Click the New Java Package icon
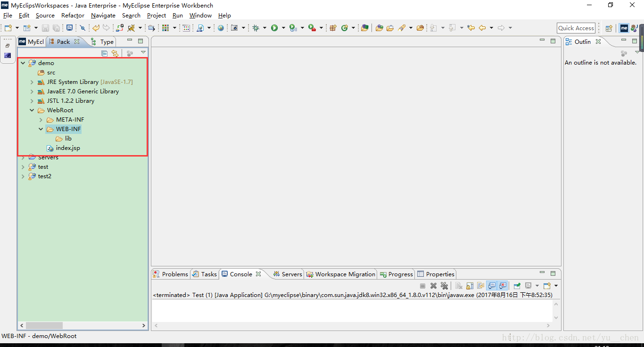The image size is (644, 347). (333, 28)
